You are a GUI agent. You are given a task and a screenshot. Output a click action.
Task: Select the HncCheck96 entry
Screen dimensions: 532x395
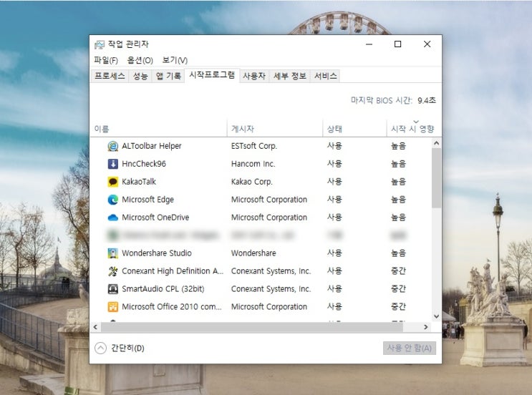[144, 164]
